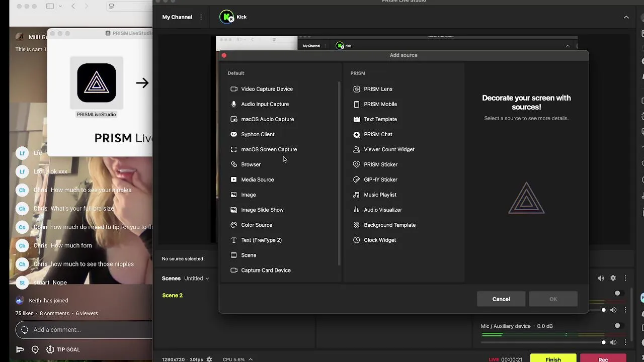Choose the Image Slide Show source icon
This screenshot has height=362, width=644.
pos(234,210)
